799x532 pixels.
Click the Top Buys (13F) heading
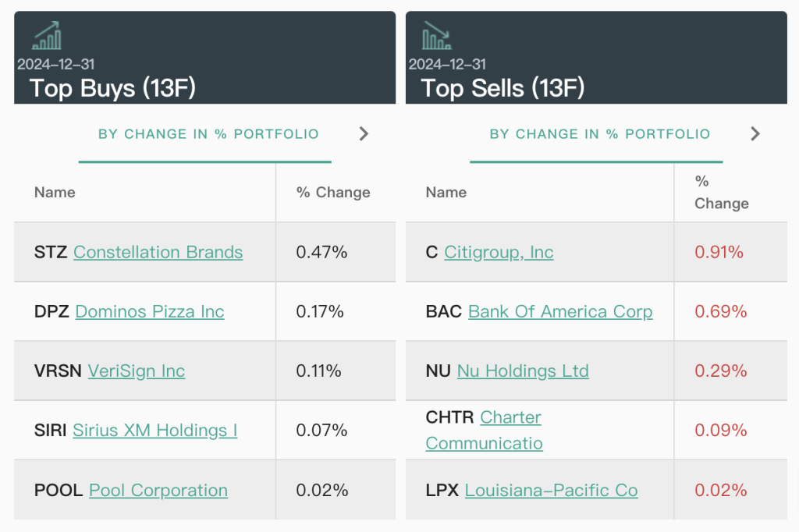112,88
